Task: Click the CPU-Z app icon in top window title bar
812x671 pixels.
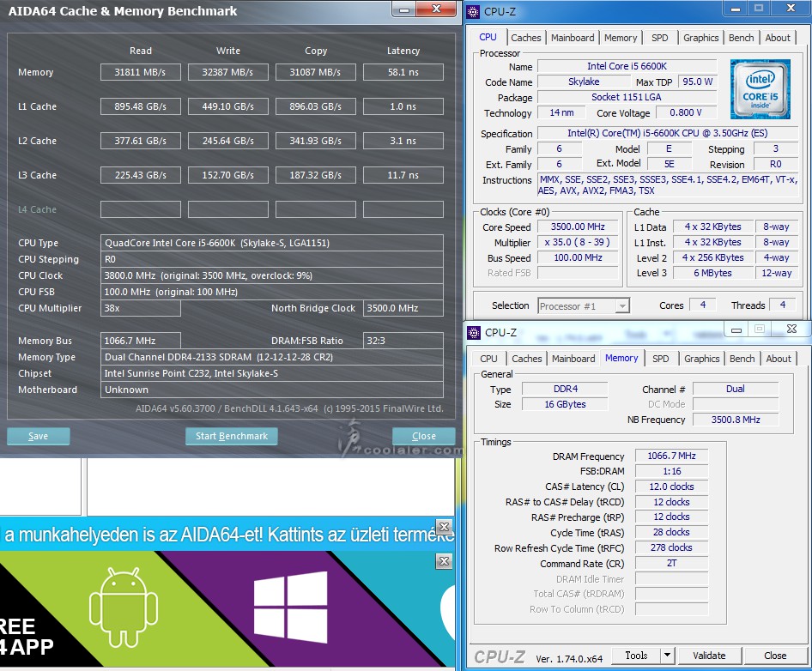Action: 473,11
